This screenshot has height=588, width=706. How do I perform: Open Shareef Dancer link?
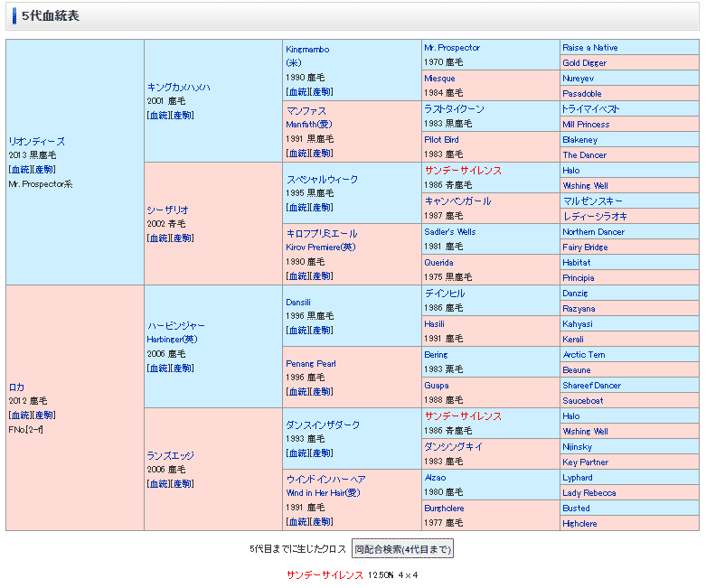point(591,385)
